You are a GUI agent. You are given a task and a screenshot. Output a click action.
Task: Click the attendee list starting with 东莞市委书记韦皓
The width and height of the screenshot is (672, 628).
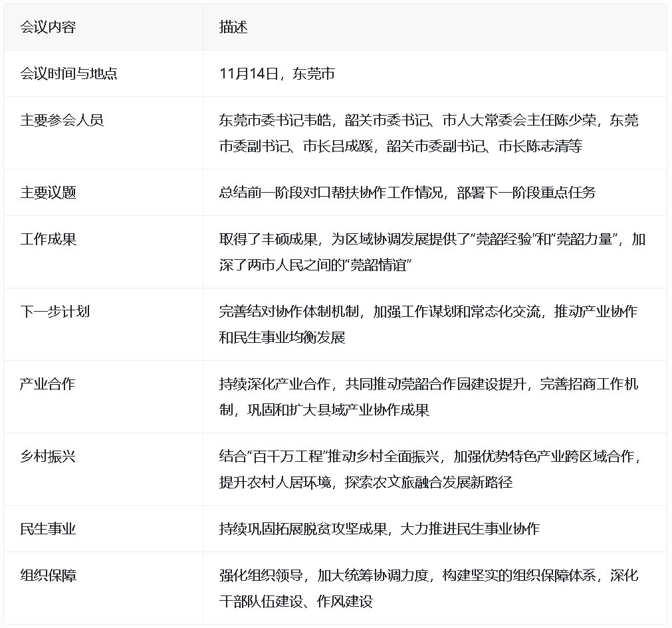click(x=428, y=133)
